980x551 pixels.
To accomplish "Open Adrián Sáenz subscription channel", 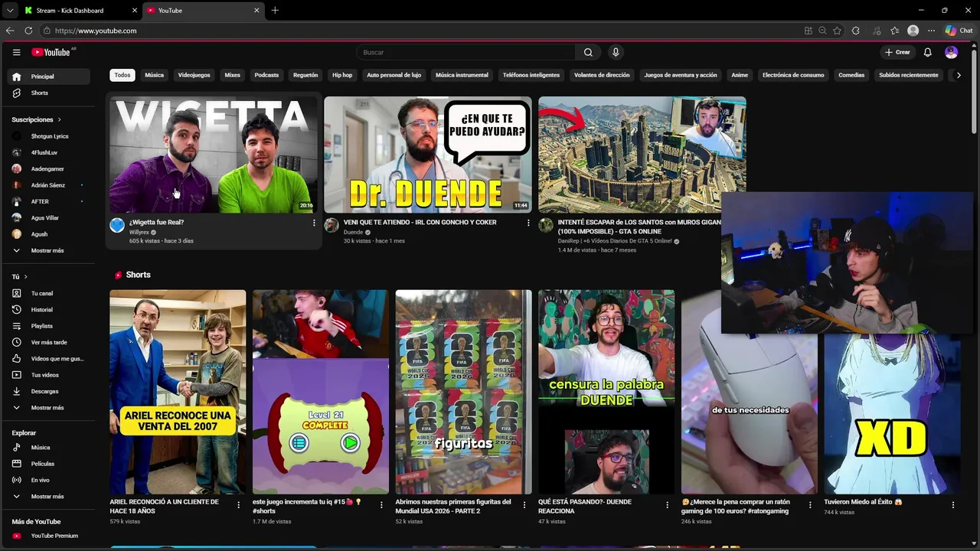I will 49,185.
